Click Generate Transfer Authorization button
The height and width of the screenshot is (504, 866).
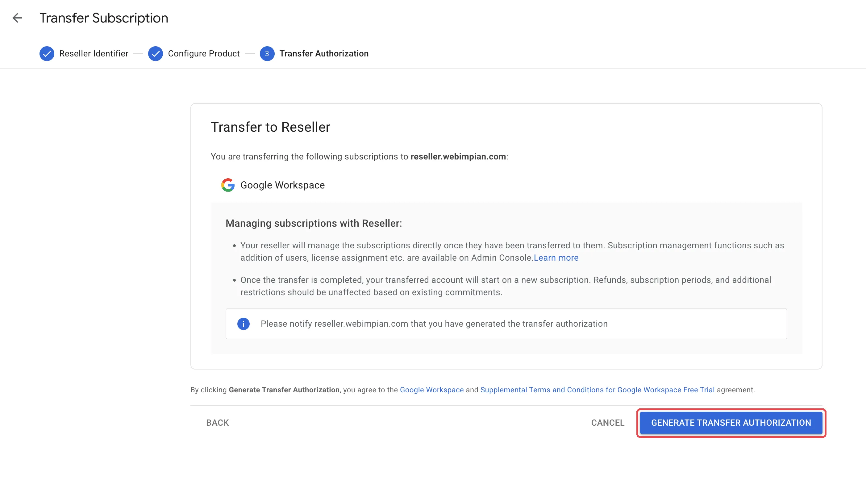(731, 423)
